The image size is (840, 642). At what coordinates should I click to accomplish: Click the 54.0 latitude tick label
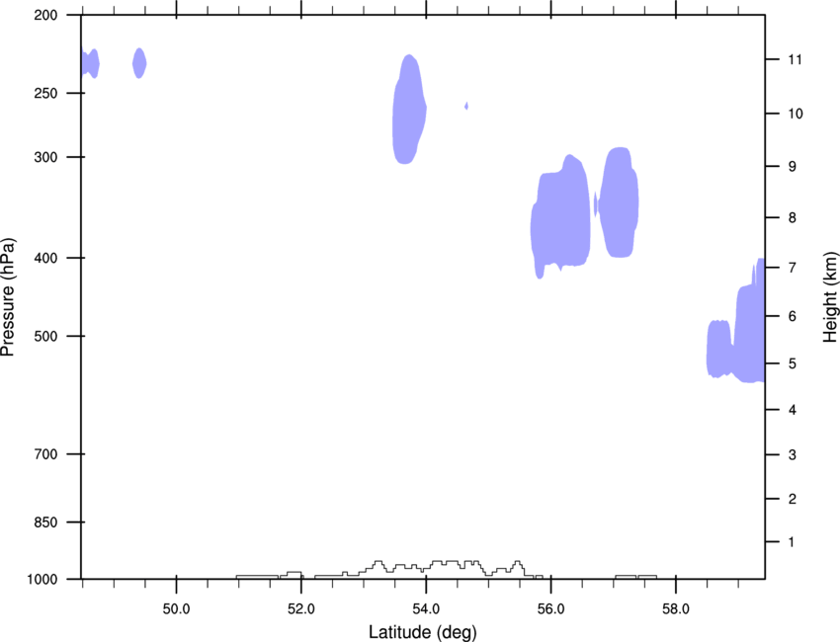point(427,608)
